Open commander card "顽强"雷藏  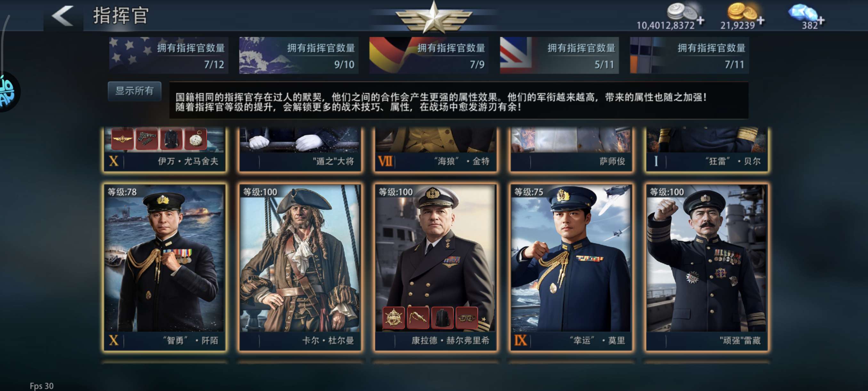(x=707, y=268)
